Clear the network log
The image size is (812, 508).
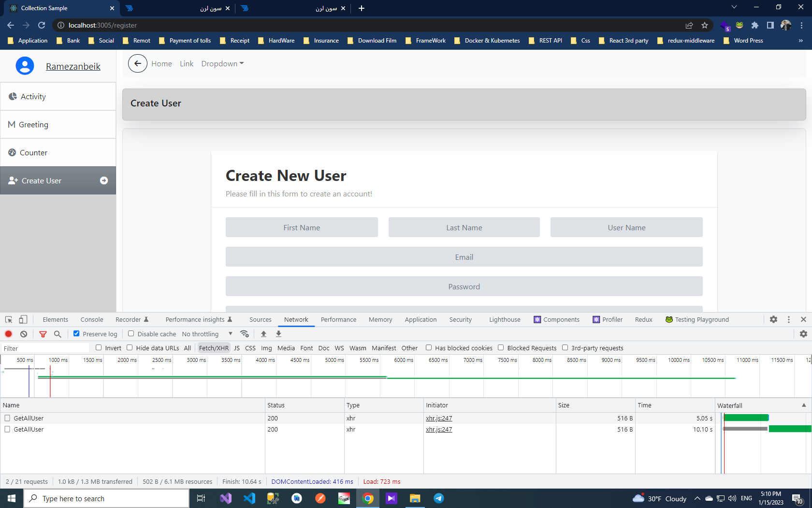point(24,334)
